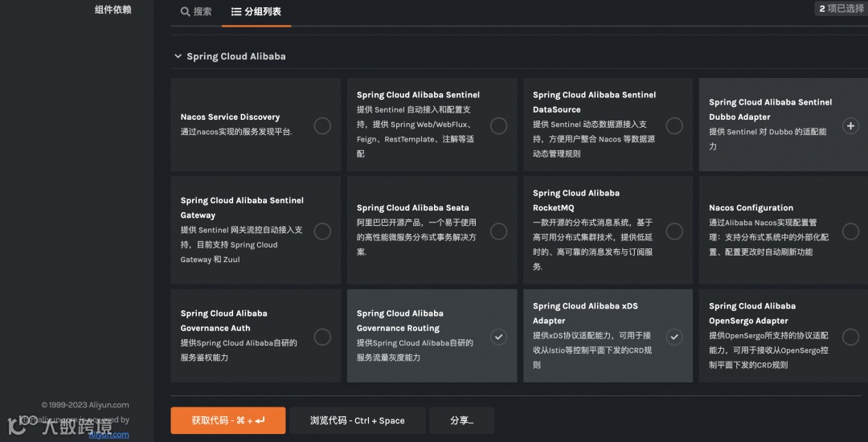Click Spring Cloud Alibaba Sentinel DataSource title
The width and height of the screenshot is (868, 442).
(594, 102)
